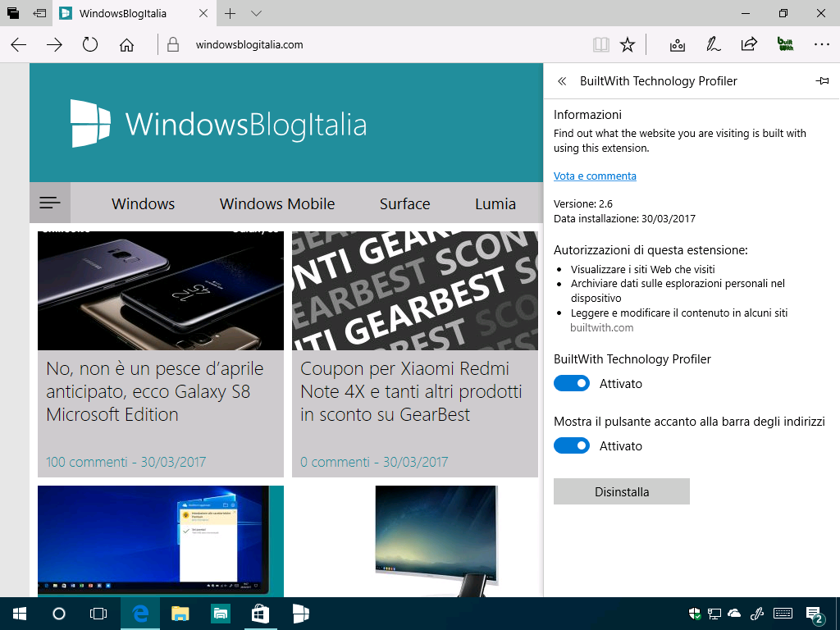View the 100 commenti on Galaxy article

point(126,462)
